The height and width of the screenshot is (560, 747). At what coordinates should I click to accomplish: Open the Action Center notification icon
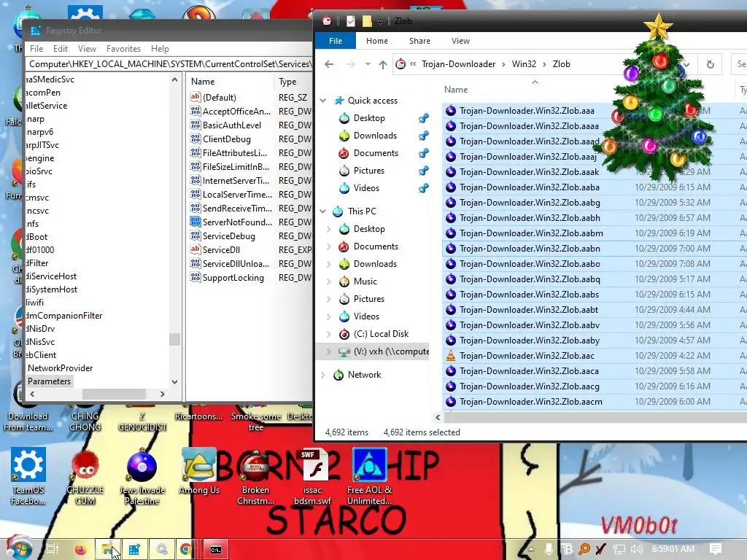(x=715, y=549)
